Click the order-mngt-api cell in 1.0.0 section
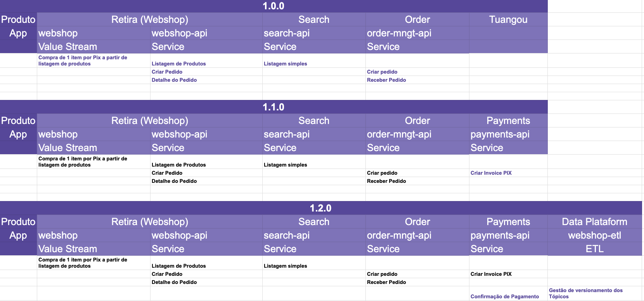Image resolution: width=644 pixels, height=301 pixels. (x=417, y=33)
